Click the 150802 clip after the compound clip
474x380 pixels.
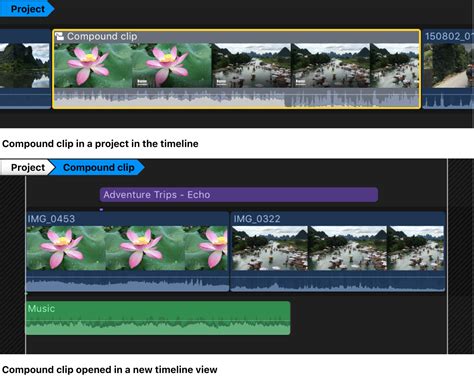(448, 69)
